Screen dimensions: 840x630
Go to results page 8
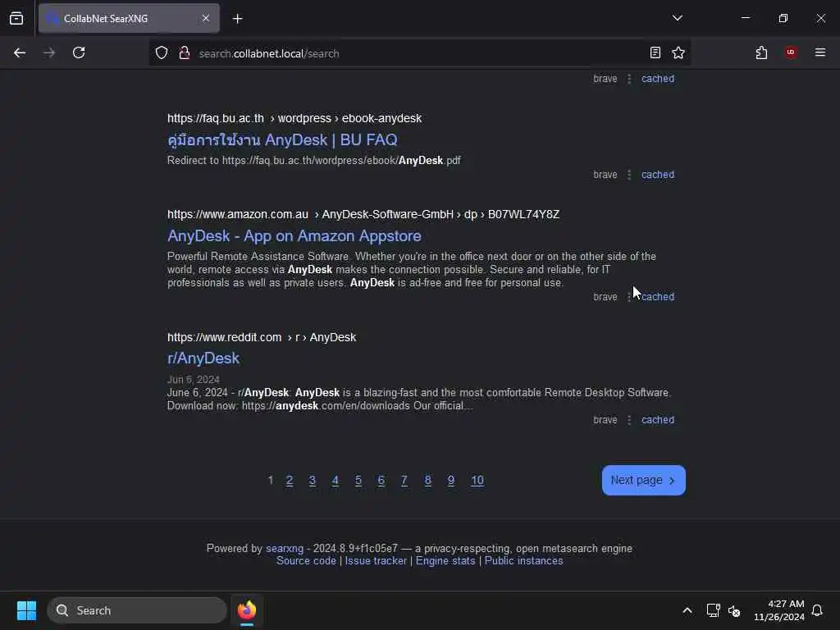[428, 481]
